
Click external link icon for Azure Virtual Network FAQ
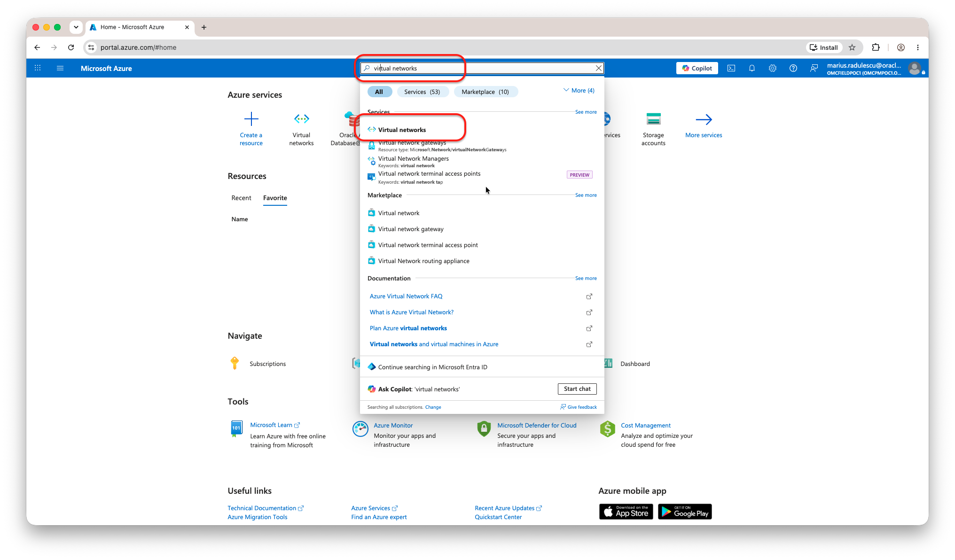coord(589,296)
